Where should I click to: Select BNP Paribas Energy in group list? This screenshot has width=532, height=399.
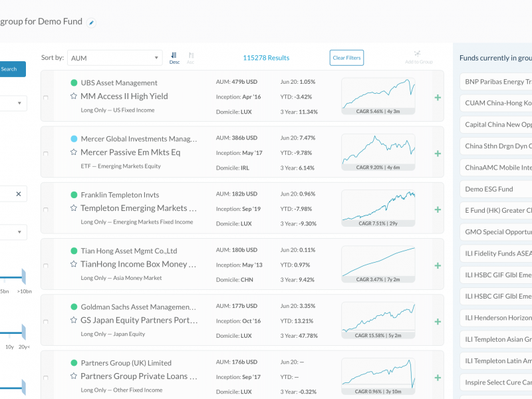(496, 82)
